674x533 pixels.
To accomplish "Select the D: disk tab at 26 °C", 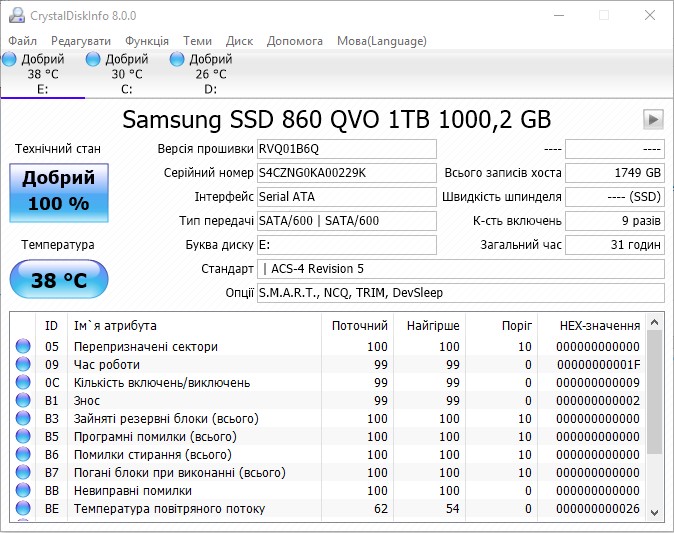I will coord(210,74).
